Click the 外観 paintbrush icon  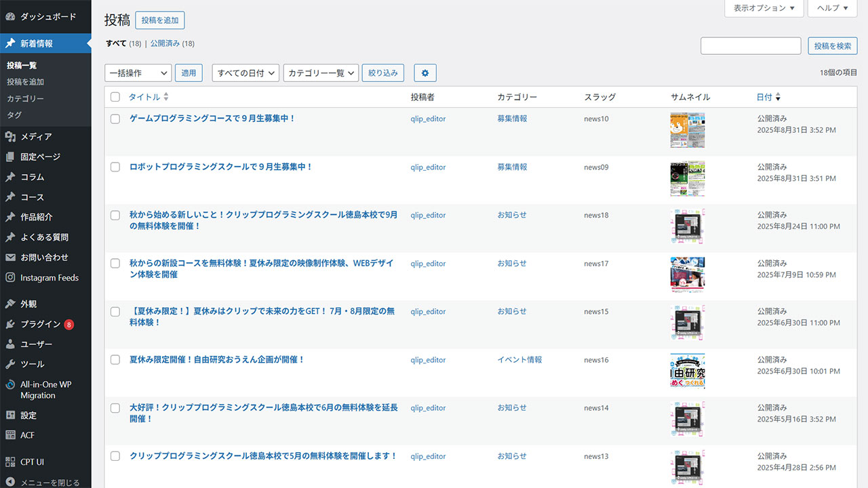(10, 304)
